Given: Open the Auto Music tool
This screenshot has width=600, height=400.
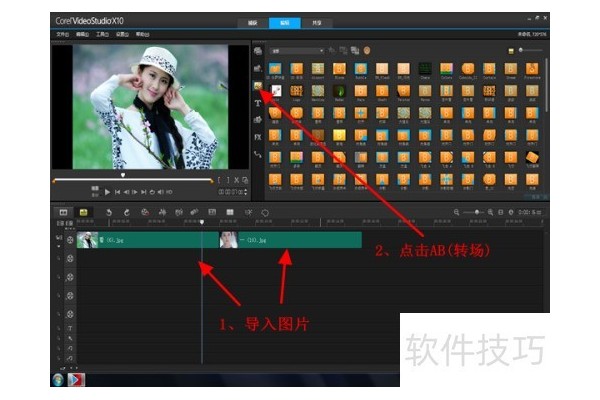Looking at the screenshot, I should [179, 212].
